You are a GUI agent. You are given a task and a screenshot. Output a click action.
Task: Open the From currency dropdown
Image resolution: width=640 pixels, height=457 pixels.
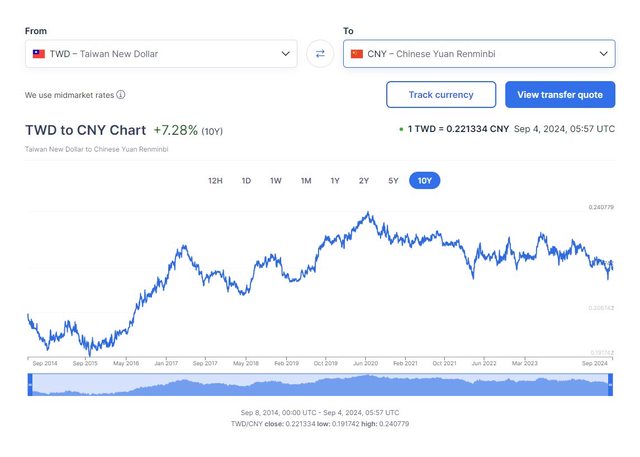coord(160,54)
